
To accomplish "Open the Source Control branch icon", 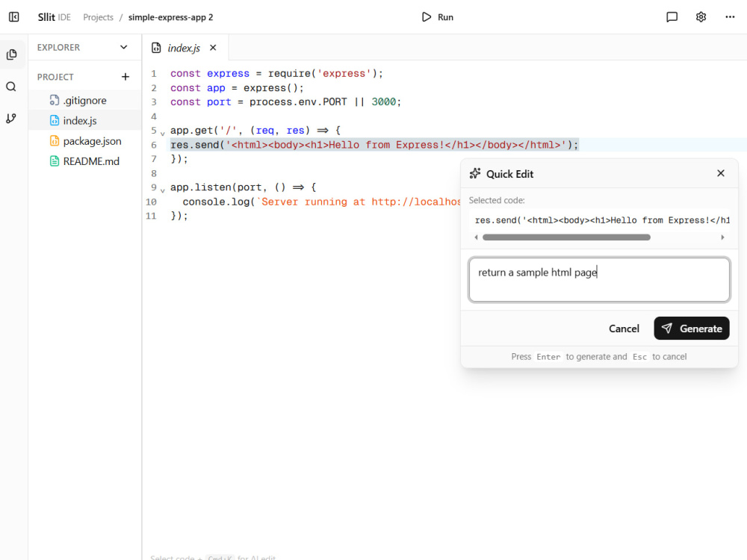I will 11,119.
